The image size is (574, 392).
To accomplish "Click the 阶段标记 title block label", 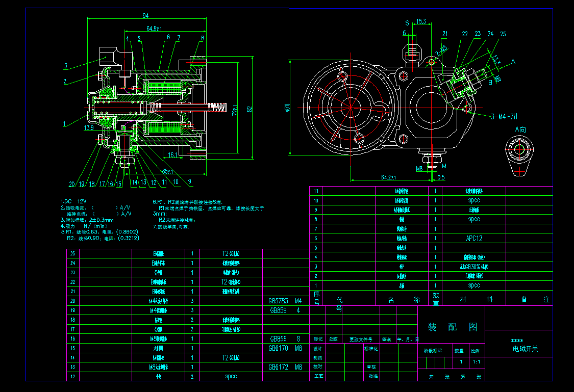I will (433, 351).
